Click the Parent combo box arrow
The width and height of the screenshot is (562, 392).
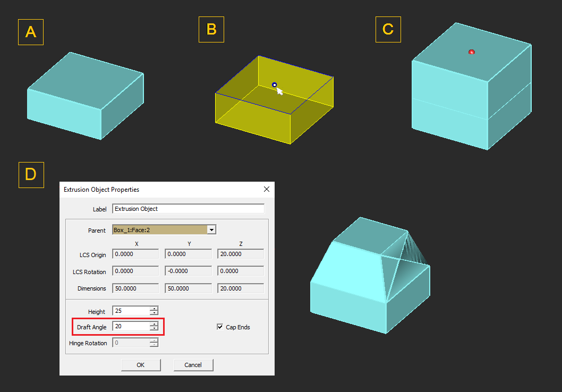point(211,230)
